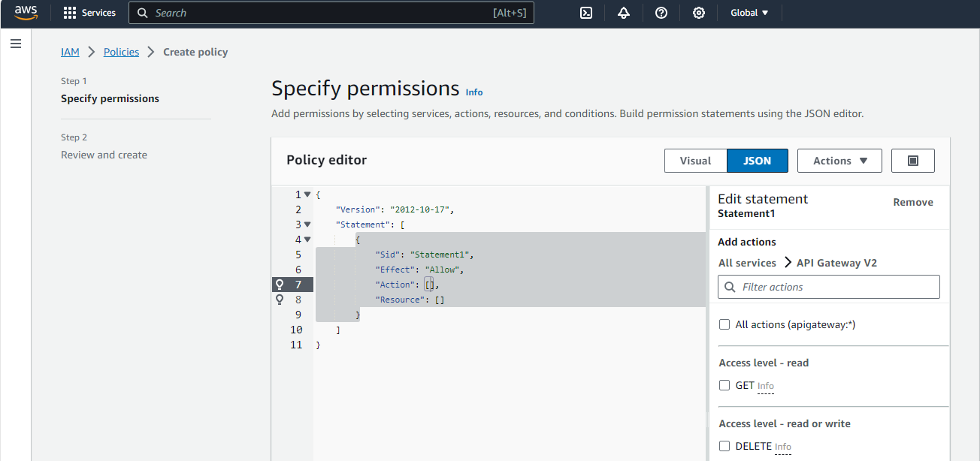Click the "Sid": "Statement1" line
This screenshot has width=980, height=461.
click(x=425, y=255)
